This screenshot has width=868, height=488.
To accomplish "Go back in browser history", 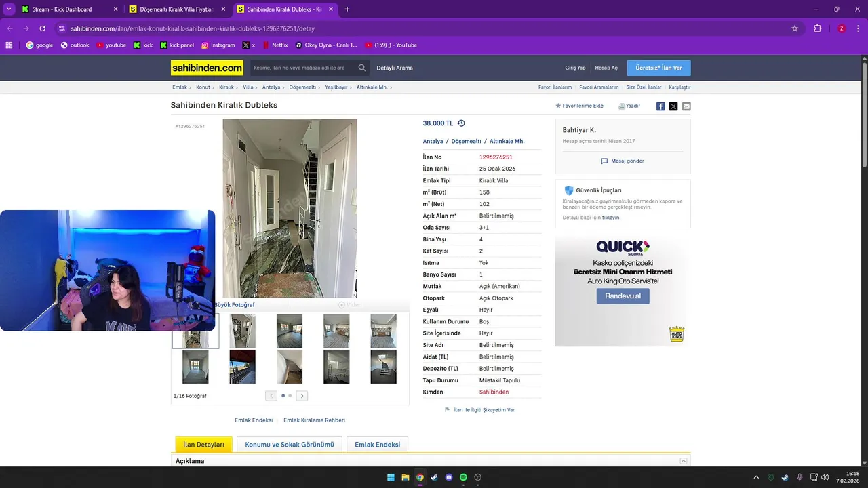I will coord(9,28).
